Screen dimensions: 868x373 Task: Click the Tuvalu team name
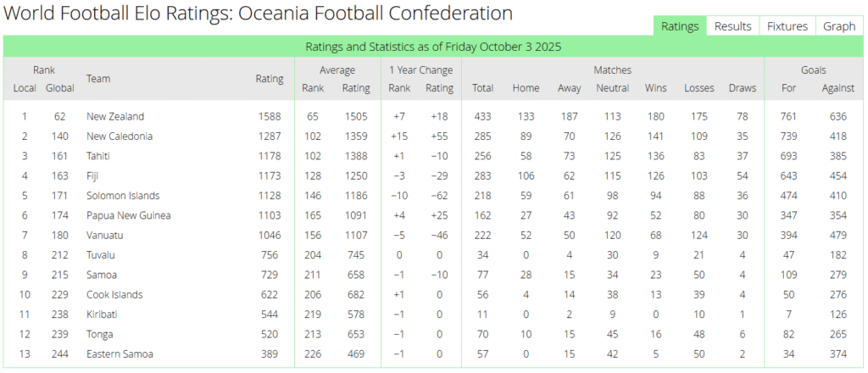point(101,255)
